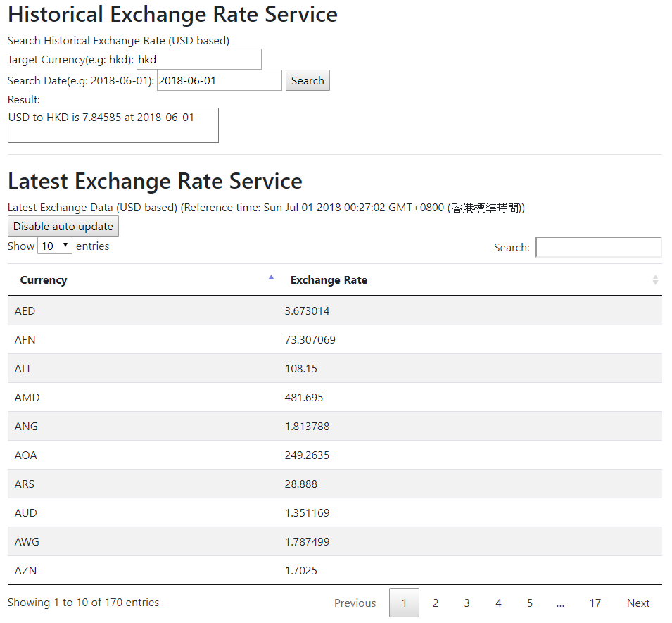Select the AWG currency cell
Image resolution: width=672 pixels, height=623 pixels.
click(143, 541)
